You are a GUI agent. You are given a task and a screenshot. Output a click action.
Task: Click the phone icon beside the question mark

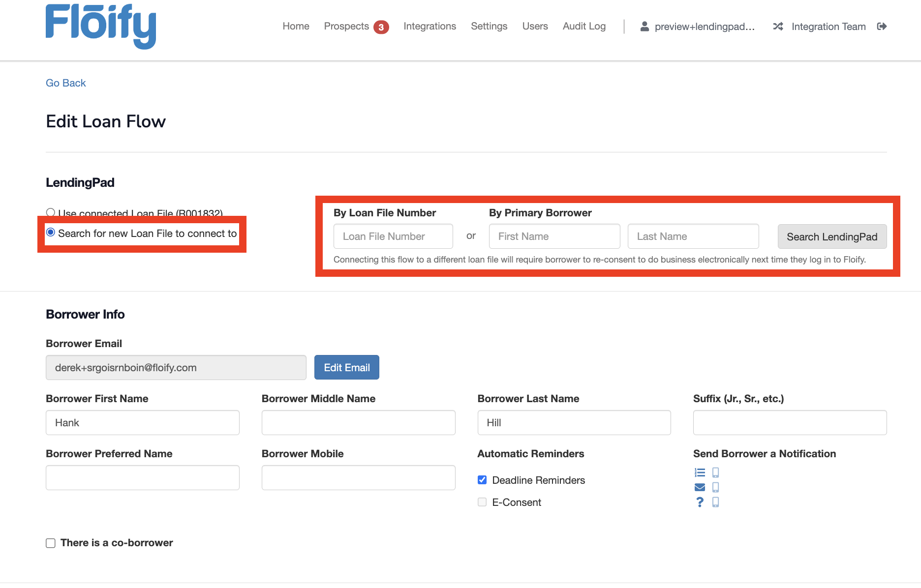[716, 502]
